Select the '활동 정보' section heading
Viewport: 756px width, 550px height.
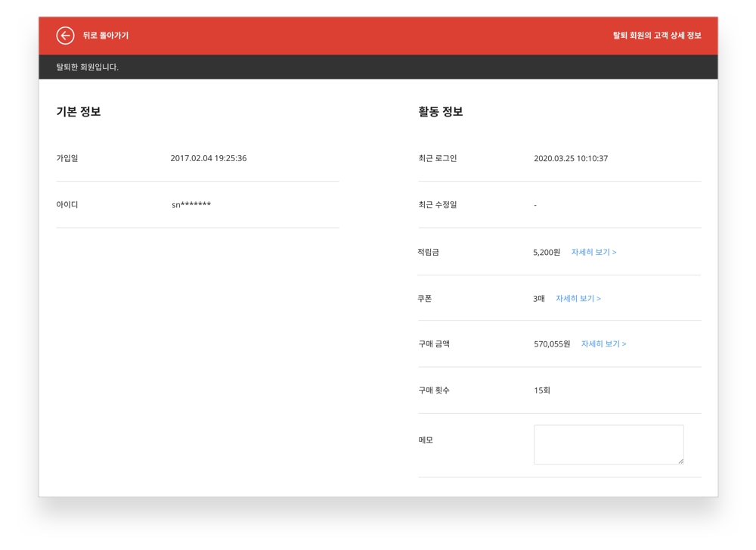[x=441, y=112]
